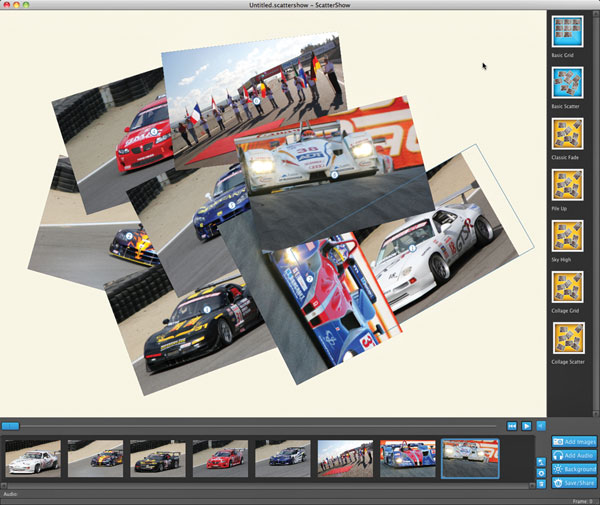Click the theme panel scroll-down arrow
The width and height of the screenshot is (600, 505).
595,414
